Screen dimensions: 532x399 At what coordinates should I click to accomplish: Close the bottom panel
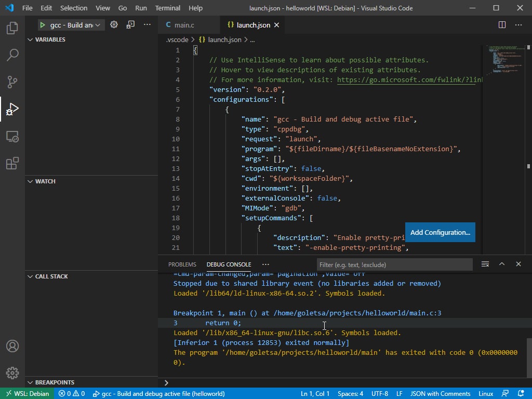click(x=518, y=264)
